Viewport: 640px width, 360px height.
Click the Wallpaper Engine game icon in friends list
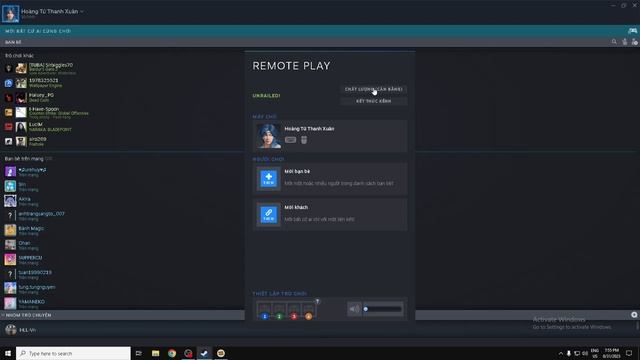(x=9, y=83)
